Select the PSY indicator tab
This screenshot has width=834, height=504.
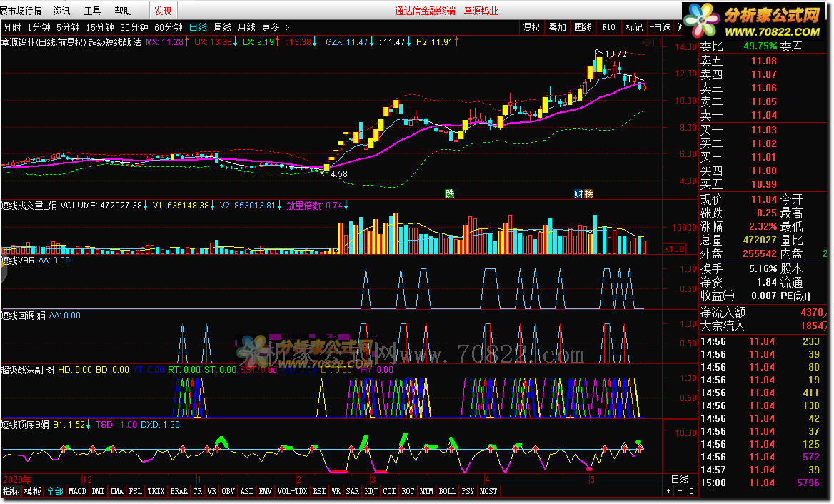point(468,491)
